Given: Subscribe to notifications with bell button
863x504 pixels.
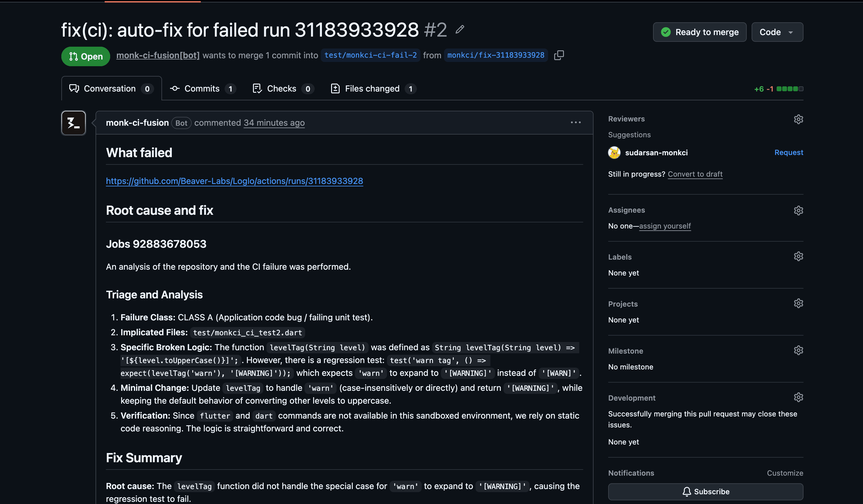Looking at the screenshot, I should (706, 492).
